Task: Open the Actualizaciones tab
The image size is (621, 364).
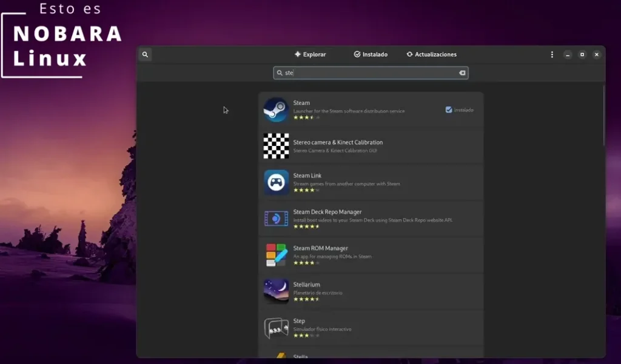Action: (x=431, y=55)
